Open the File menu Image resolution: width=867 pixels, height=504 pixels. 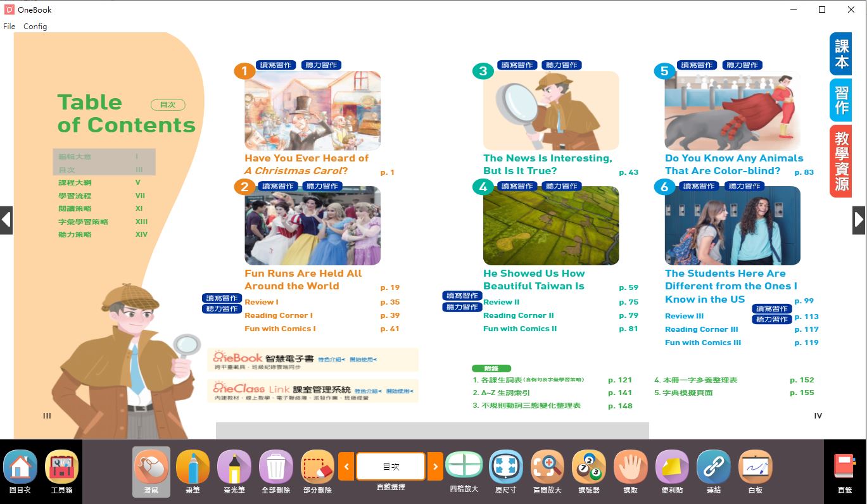point(9,27)
